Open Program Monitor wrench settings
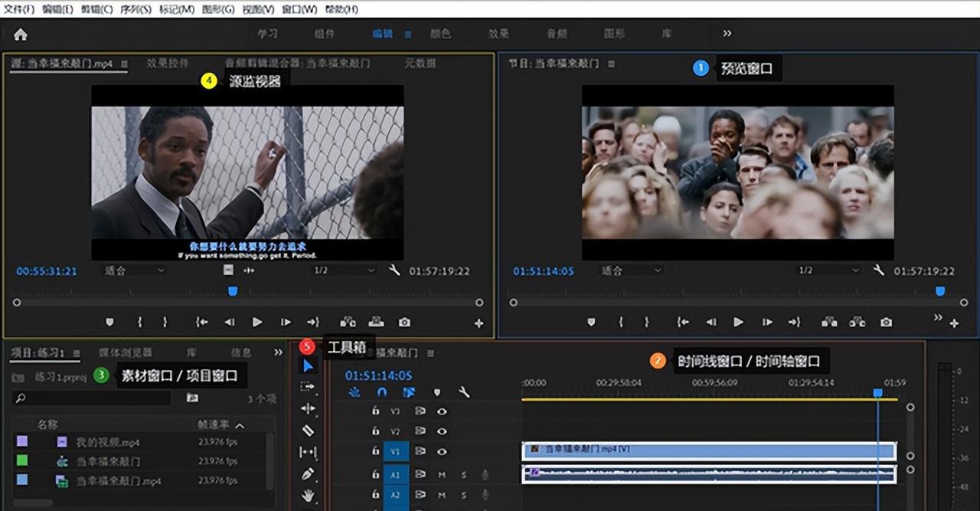The image size is (980, 511). pyautogui.click(x=879, y=270)
